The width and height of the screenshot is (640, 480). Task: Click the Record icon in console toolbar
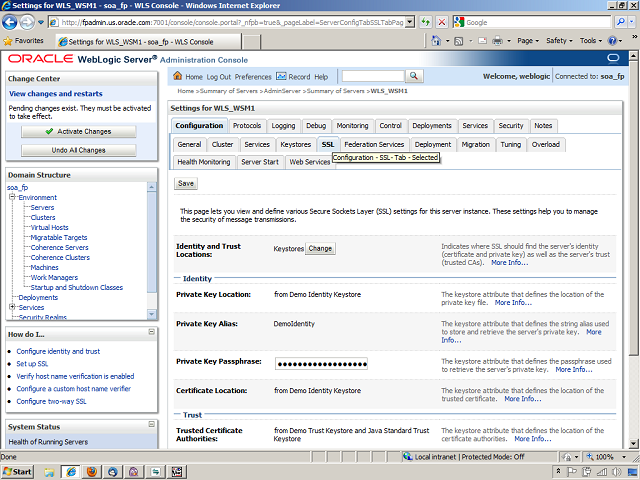[x=281, y=77]
